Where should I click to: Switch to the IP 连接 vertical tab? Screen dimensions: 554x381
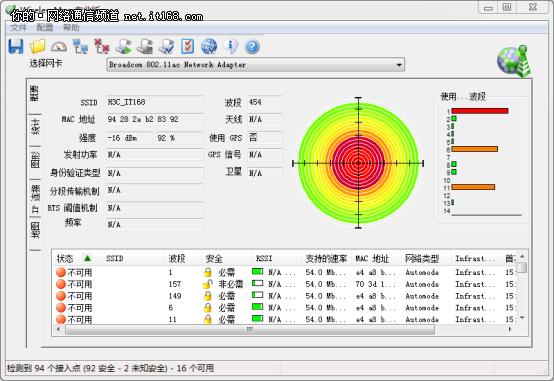coord(35,199)
